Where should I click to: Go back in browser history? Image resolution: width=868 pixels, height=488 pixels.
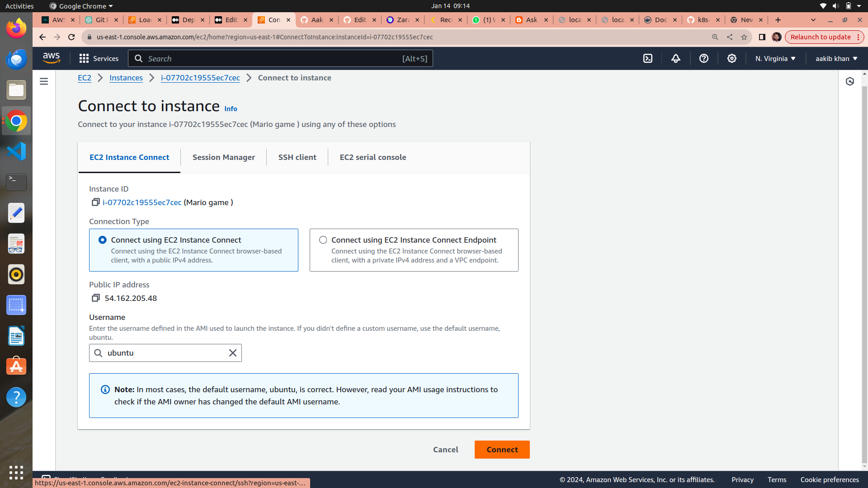tap(42, 37)
